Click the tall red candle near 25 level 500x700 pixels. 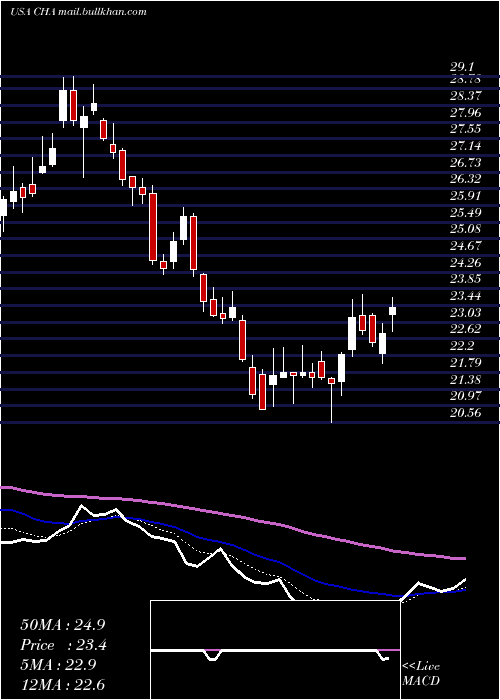click(x=153, y=227)
